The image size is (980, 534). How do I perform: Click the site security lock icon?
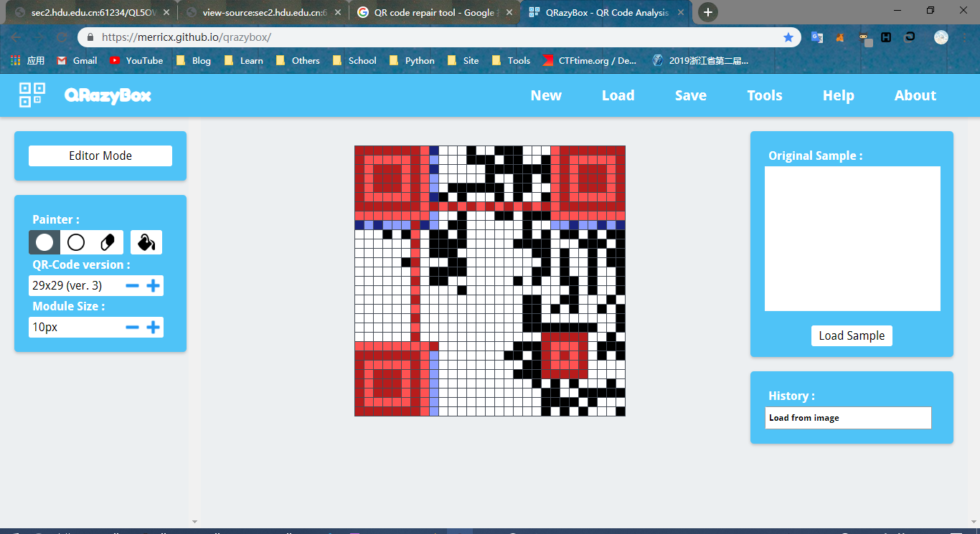click(90, 37)
